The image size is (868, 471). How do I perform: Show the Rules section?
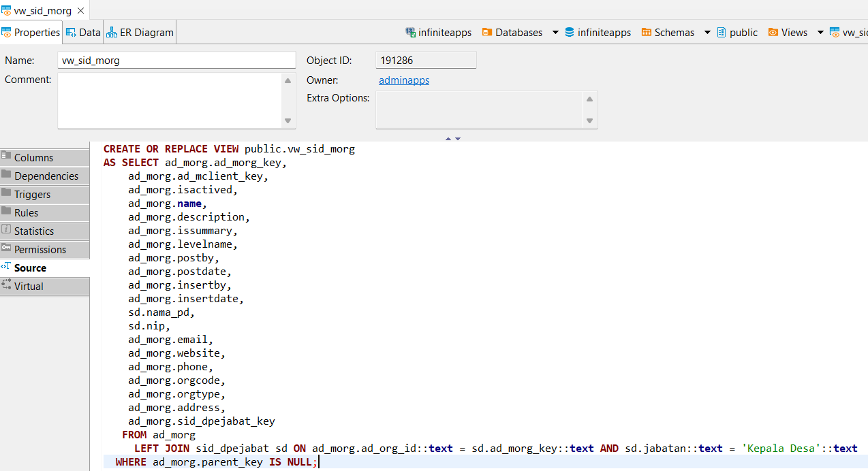tap(26, 213)
